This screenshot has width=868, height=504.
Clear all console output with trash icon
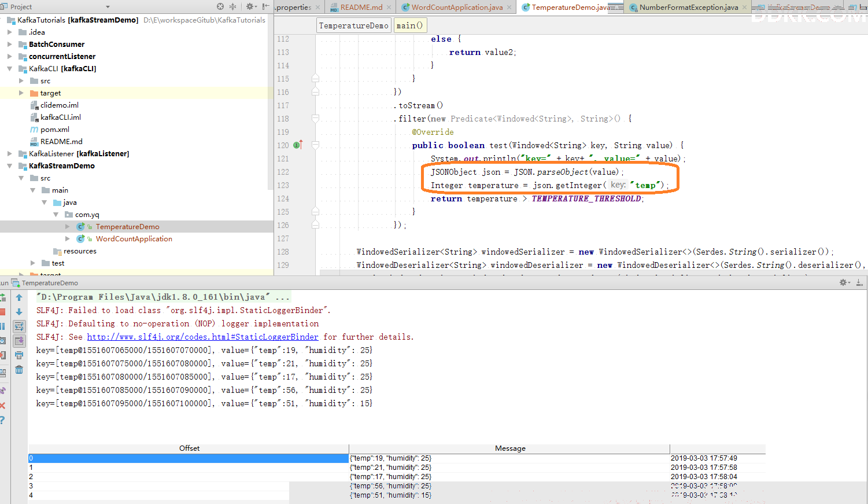[19, 370]
